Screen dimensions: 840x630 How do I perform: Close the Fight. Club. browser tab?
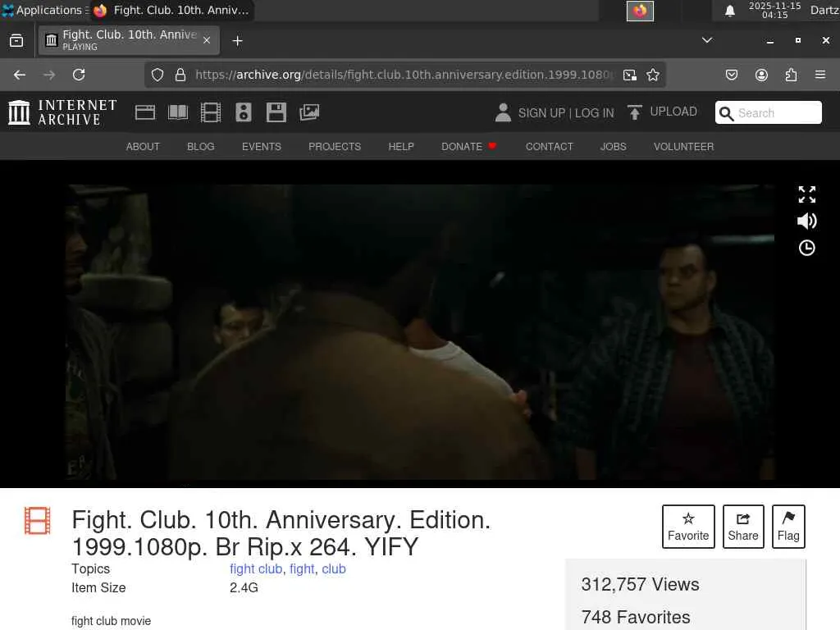(x=207, y=40)
